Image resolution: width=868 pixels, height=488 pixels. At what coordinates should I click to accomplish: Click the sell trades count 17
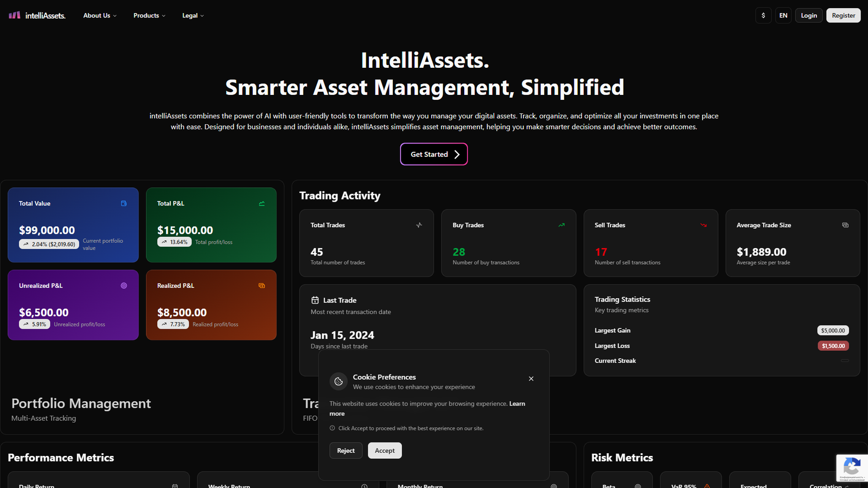[601, 252]
